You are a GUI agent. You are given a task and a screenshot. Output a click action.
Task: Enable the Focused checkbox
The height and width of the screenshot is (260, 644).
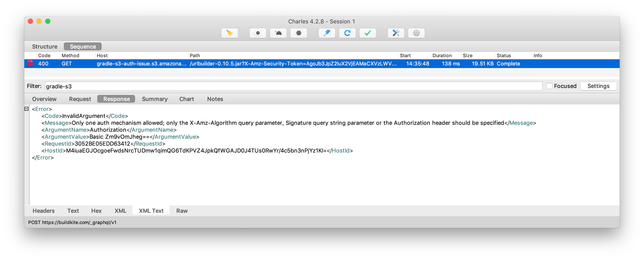(549, 86)
